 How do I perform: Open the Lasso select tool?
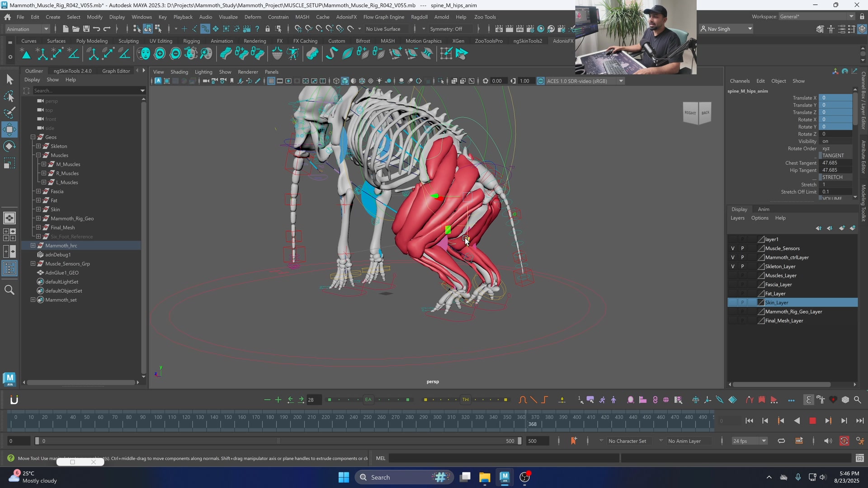coord(9,96)
